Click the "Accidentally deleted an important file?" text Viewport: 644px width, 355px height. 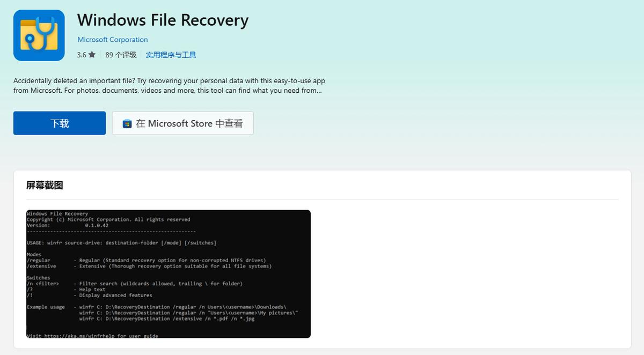pyautogui.click(x=74, y=80)
